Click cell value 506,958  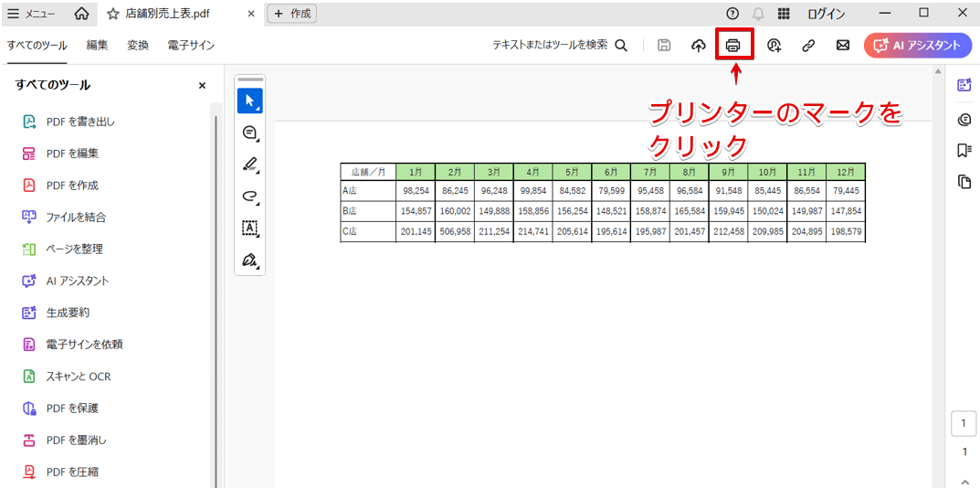[455, 232]
